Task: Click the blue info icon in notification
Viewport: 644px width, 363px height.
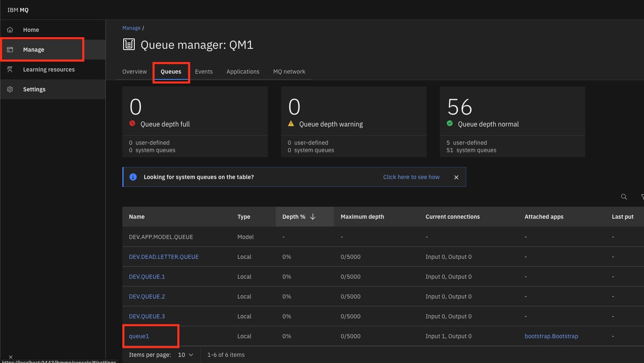Action: tap(133, 177)
